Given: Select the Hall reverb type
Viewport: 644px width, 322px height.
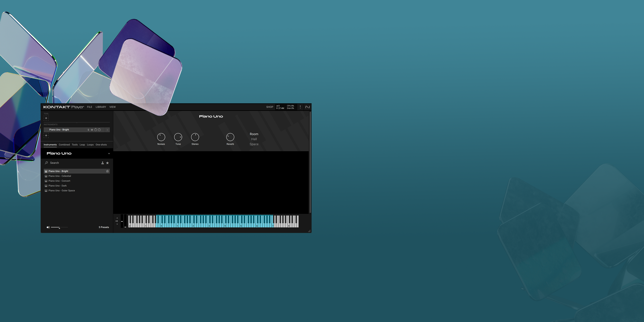Looking at the screenshot, I should tap(254, 139).
